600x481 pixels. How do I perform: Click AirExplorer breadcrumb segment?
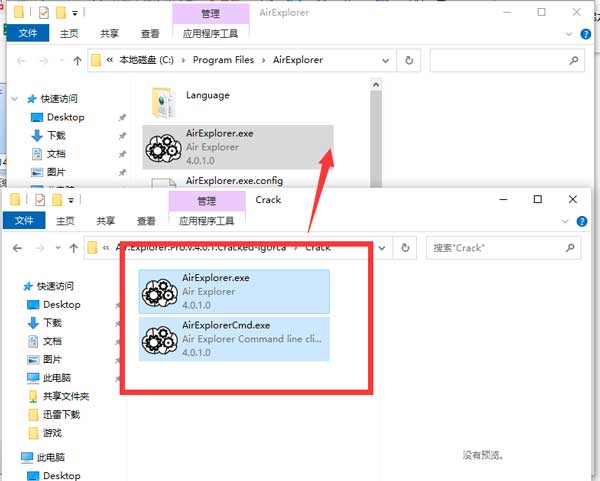(298, 60)
